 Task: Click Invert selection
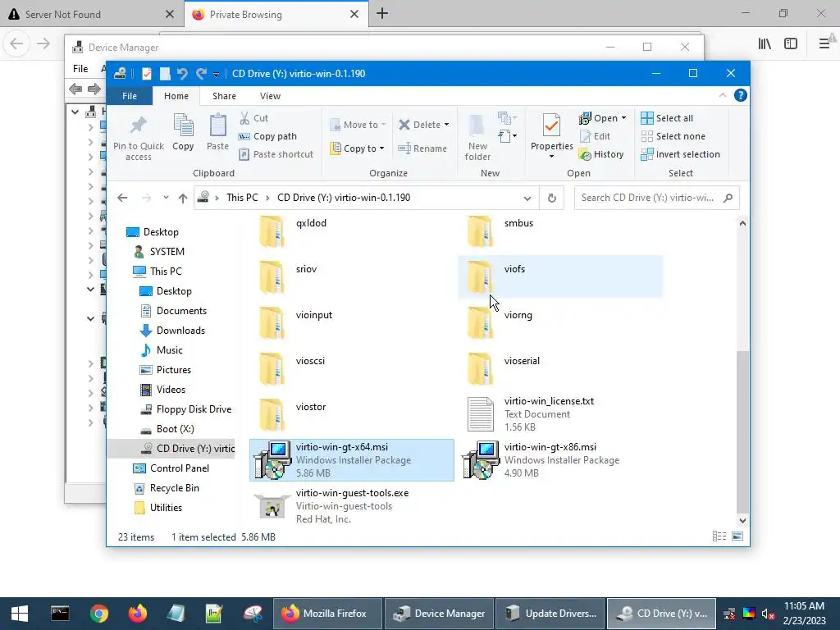point(680,154)
